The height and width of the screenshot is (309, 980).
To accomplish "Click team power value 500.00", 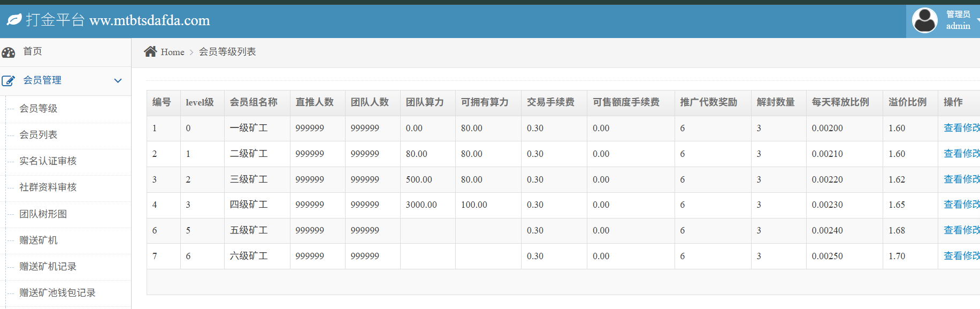I will 419,179.
